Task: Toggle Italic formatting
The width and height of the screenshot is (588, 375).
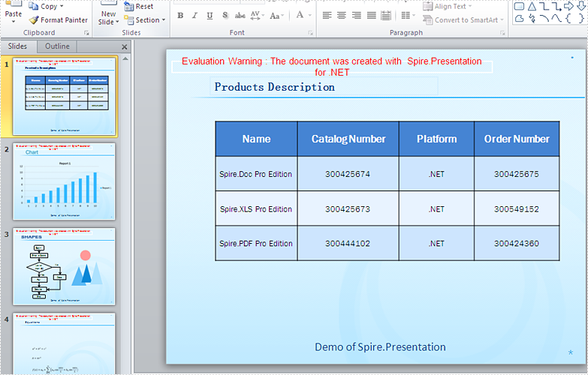Action: coord(194,15)
